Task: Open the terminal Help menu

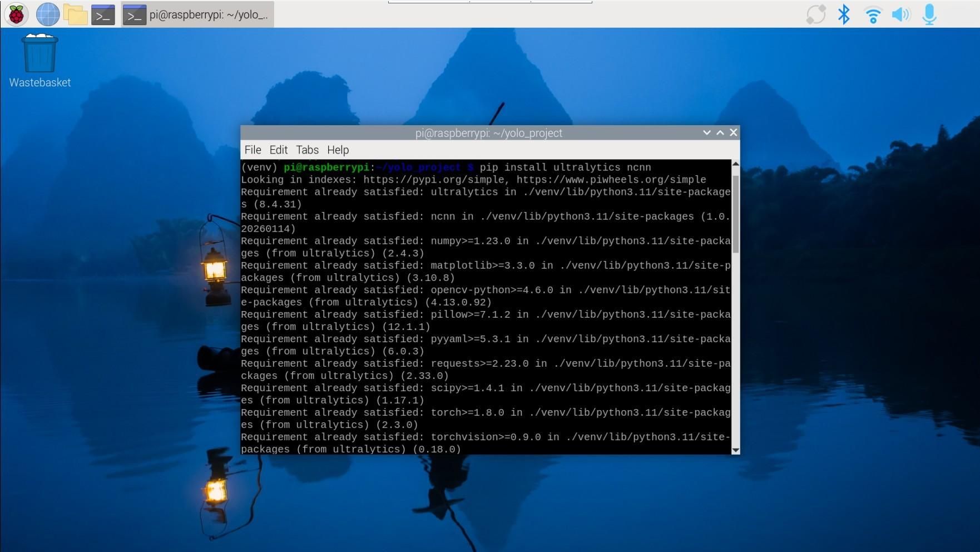Action: (338, 150)
